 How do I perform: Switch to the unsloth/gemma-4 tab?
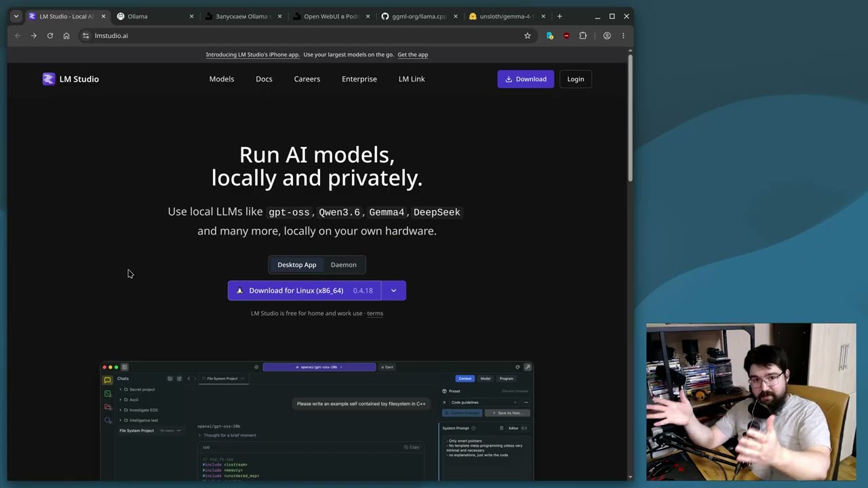pyautogui.click(x=507, y=16)
